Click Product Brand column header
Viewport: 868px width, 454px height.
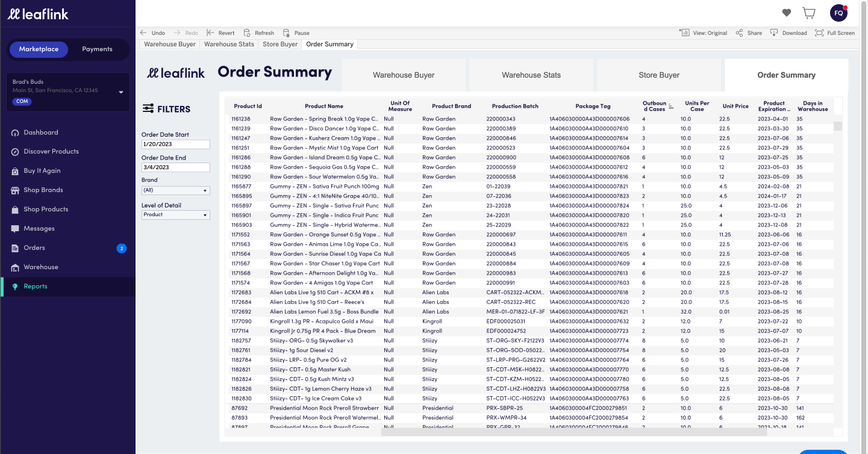click(451, 107)
